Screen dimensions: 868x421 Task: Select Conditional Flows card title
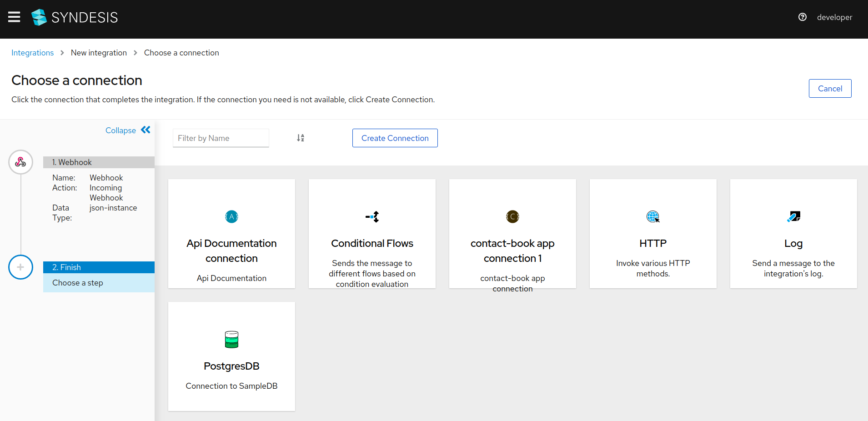click(372, 244)
